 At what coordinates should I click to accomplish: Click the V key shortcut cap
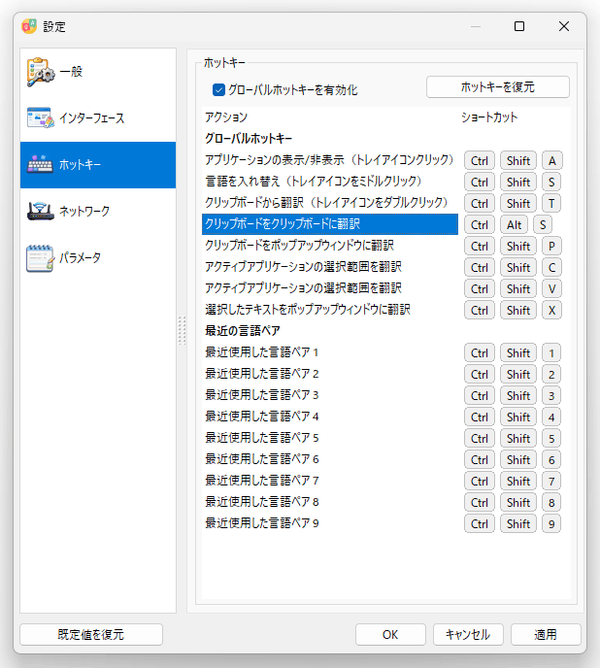click(x=551, y=288)
